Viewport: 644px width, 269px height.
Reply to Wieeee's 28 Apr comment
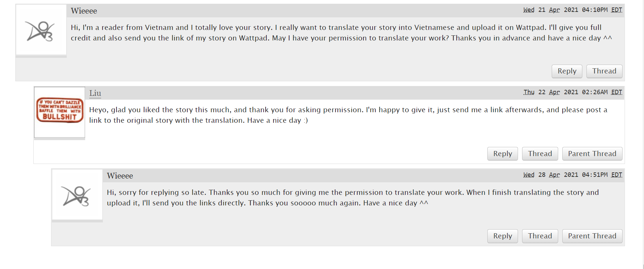pyautogui.click(x=502, y=236)
